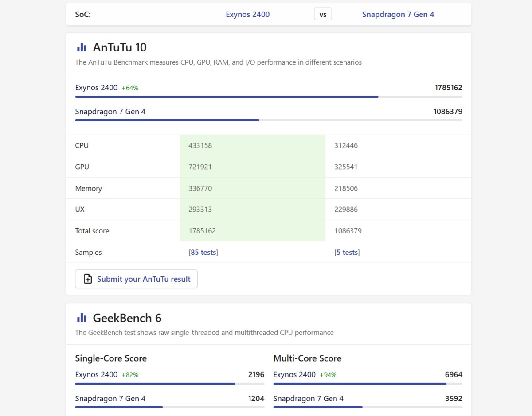Viewport: 532px width, 416px height.
Task: Click the Snapdragon 7 Gen 4 AnTuTu bar
Action: (167, 120)
